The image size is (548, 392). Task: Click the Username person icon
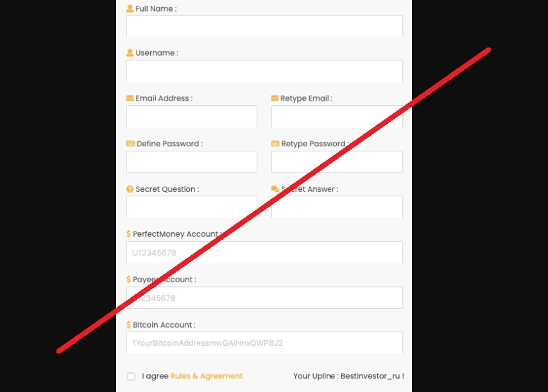point(130,53)
